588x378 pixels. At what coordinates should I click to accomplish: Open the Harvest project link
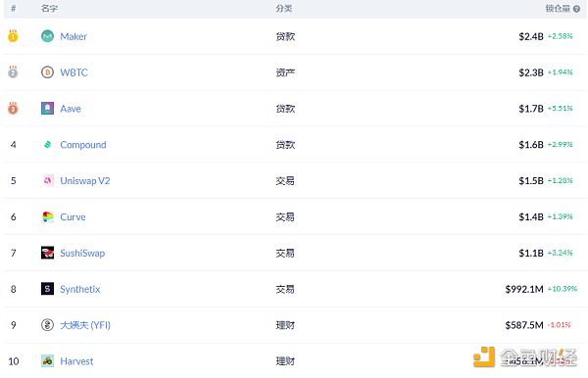tap(76, 361)
